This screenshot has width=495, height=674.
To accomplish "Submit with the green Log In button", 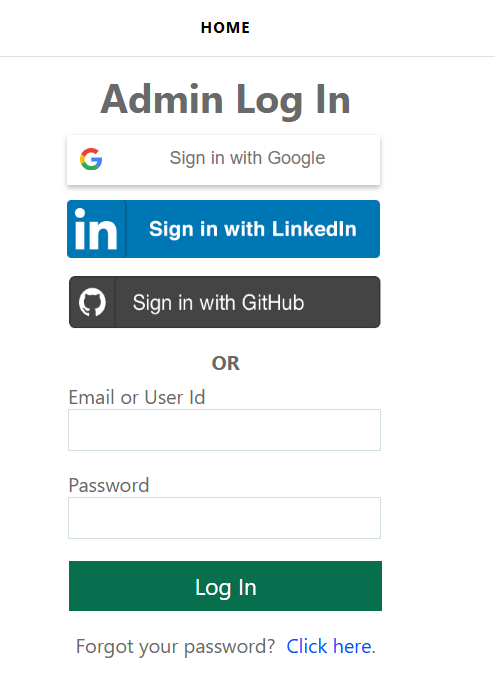I will click(x=225, y=586).
